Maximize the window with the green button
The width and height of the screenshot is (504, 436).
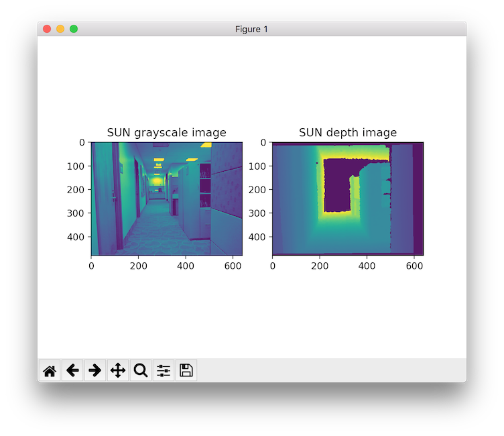pyautogui.click(x=74, y=29)
